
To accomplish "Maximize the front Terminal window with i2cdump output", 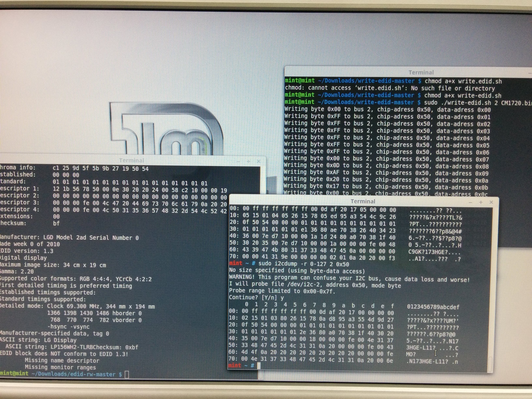I will (480, 202).
